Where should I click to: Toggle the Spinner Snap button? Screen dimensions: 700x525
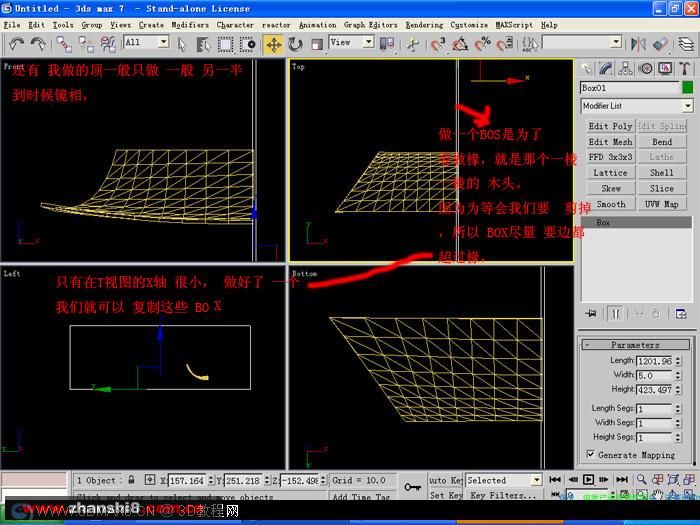click(504, 44)
